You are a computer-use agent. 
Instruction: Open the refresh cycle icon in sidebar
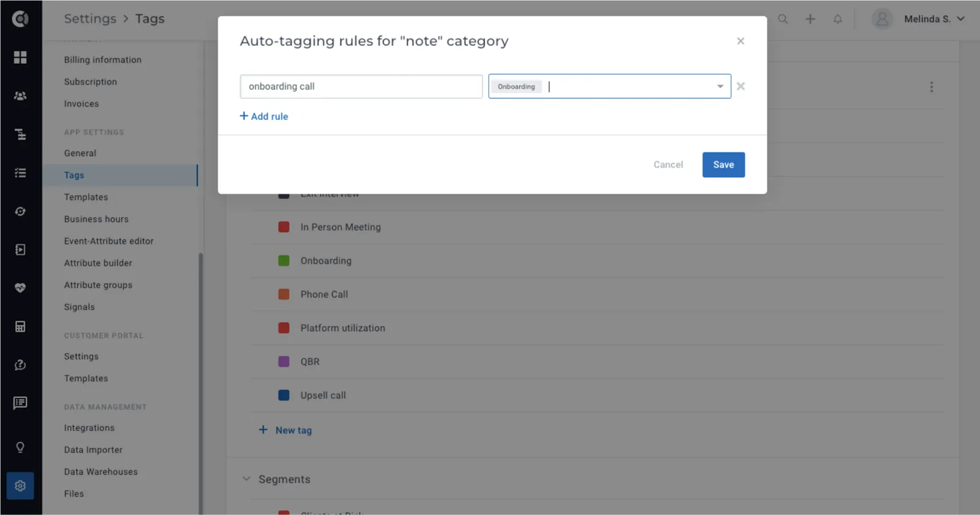coord(20,211)
